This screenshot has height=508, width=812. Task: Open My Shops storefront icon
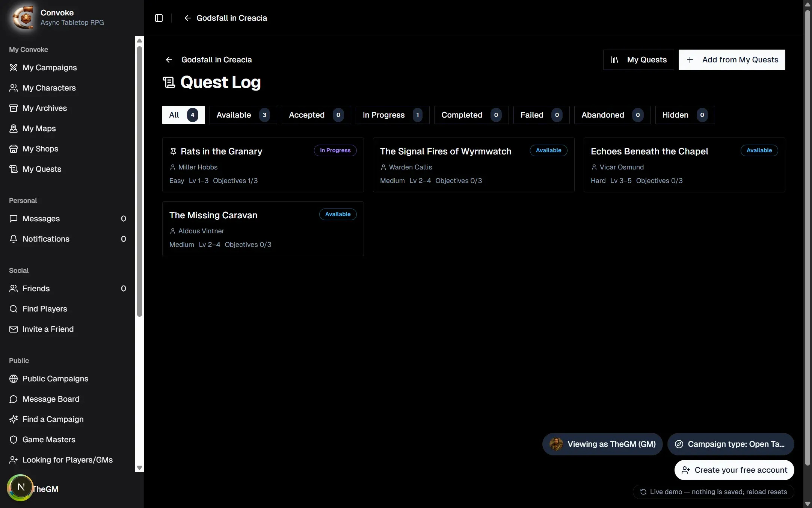[14, 149]
